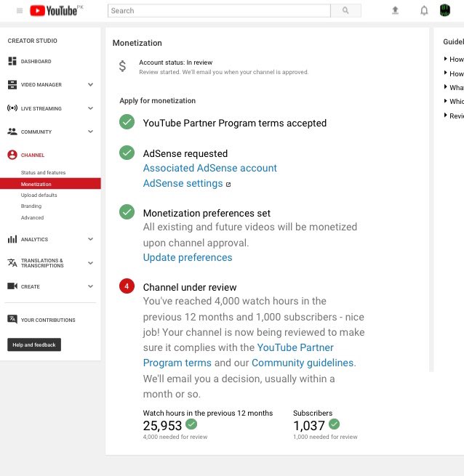Click the Analytics bar chart icon
Image resolution: width=464 pixels, height=476 pixels.
point(12,239)
